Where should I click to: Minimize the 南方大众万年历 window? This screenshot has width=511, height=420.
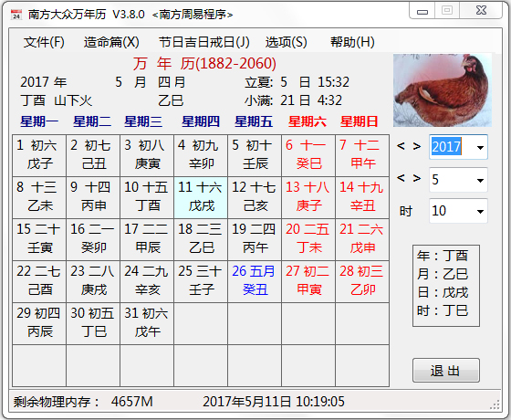(x=422, y=12)
